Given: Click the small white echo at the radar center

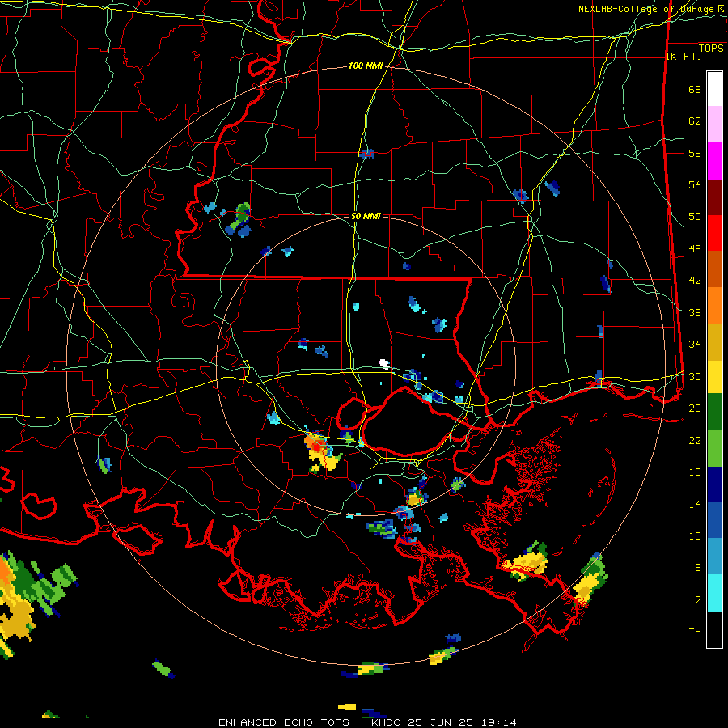Looking at the screenshot, I should click(x=384, y=363).
